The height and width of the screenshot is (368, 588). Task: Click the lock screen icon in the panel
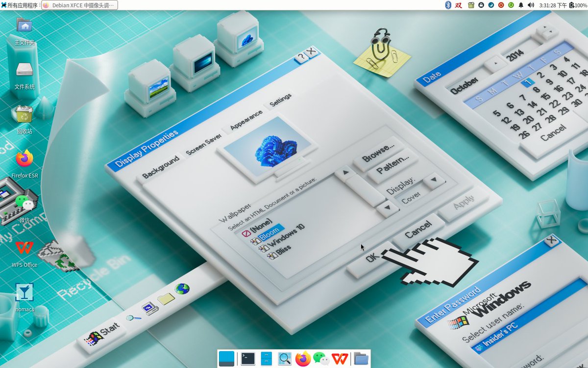pos(481,5)
